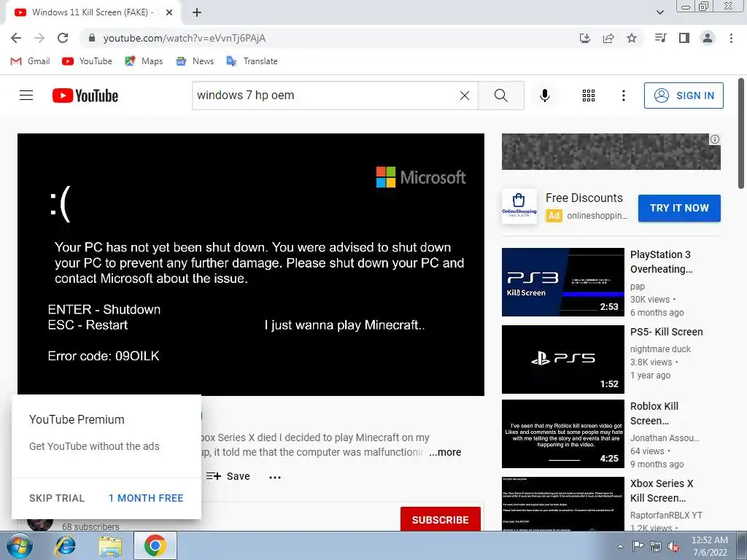Open 'Xbox Series X Kill Screen' title
Viewport: 747px width, 560px height.
pyautogui.click(x=662, y=491)
